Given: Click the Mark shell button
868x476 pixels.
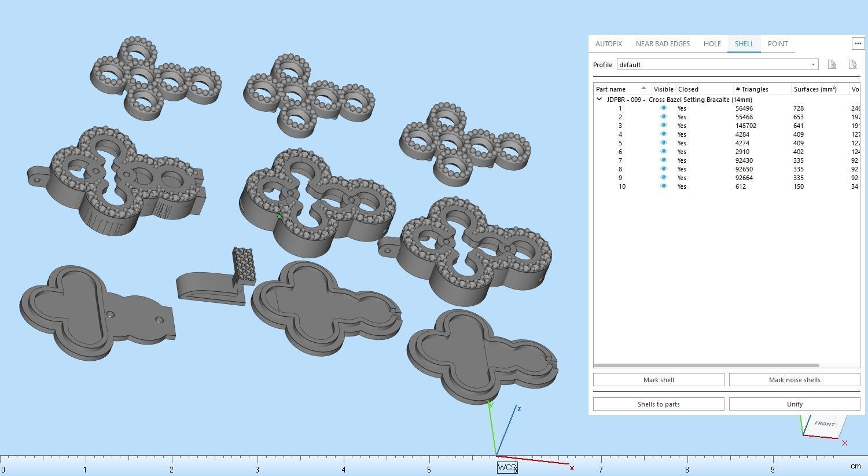Looking at the screenshot, I should click(659, 380).
